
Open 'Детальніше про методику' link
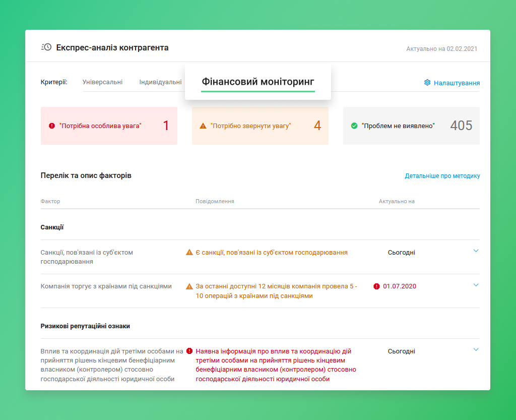[x=442, y=176]
